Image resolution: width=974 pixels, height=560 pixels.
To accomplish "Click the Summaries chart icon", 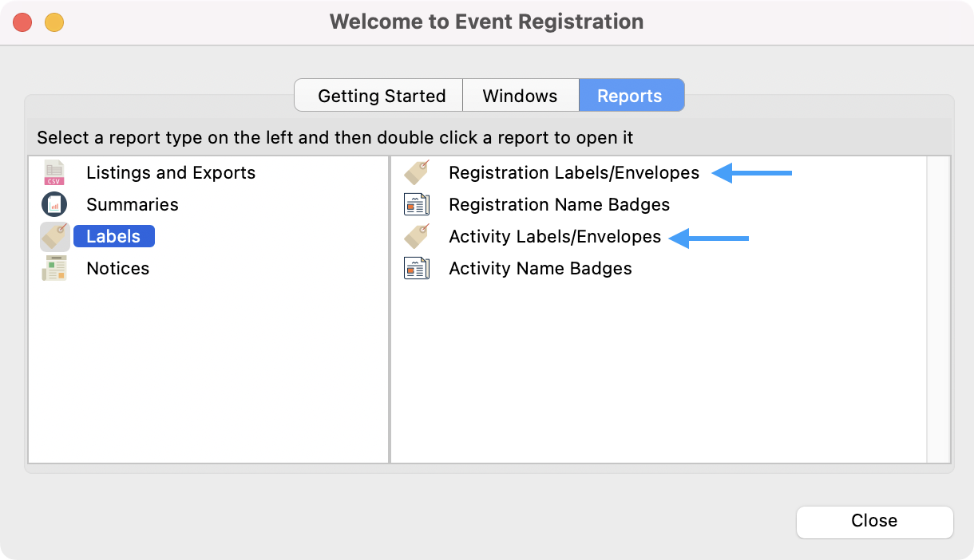I will [54, 204].
